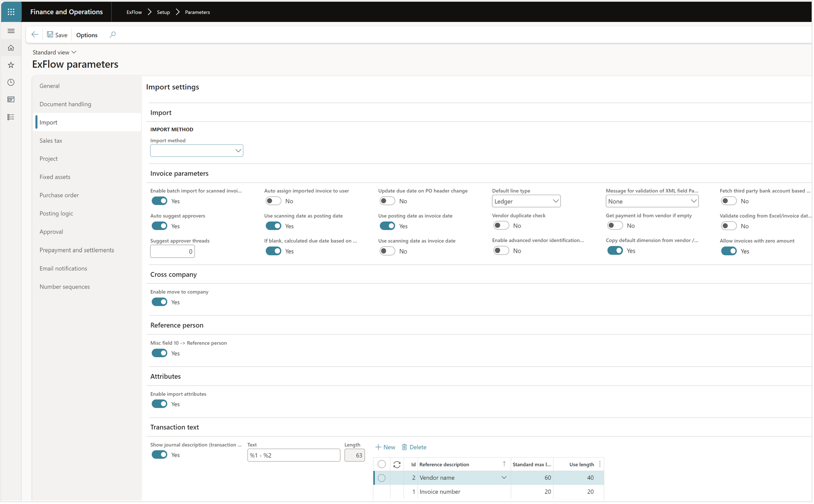Click Parameters in the breadcrumb
814x504 pixels.
point(197,12)
